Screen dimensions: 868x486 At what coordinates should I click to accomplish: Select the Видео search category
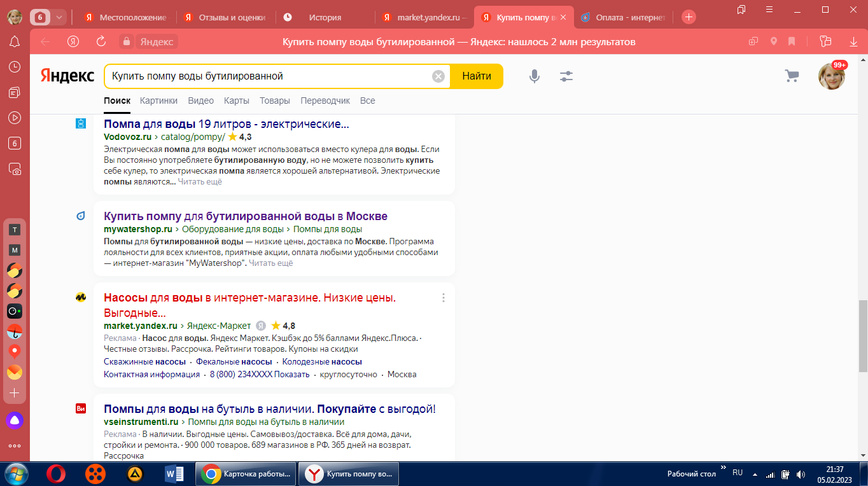(x=201, y=101)
